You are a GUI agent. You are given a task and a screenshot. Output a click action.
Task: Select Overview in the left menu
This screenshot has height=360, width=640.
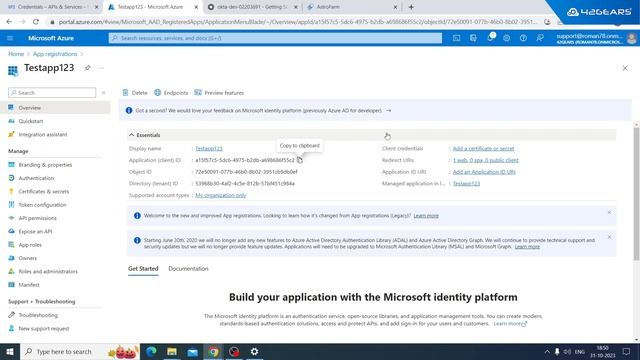pyautogui.click(x=55, y=108)
